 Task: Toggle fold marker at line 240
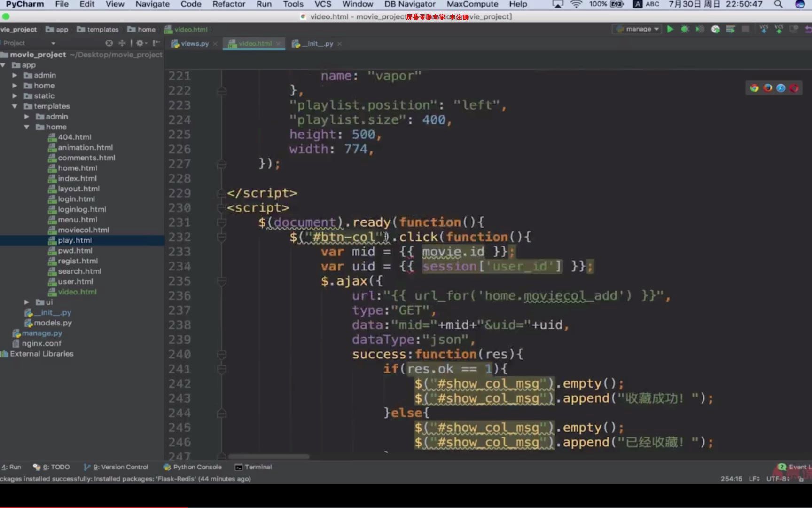(222, 355)
